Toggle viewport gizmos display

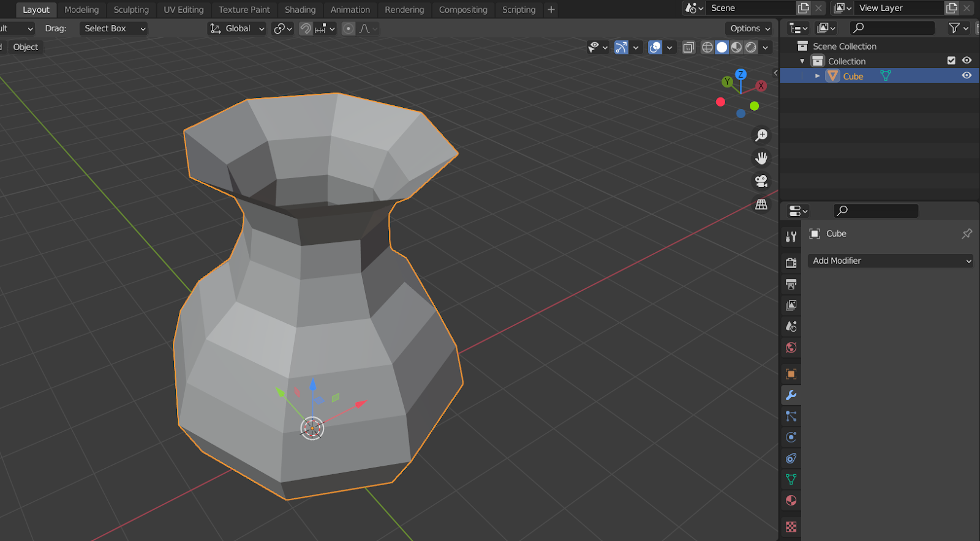621,47
